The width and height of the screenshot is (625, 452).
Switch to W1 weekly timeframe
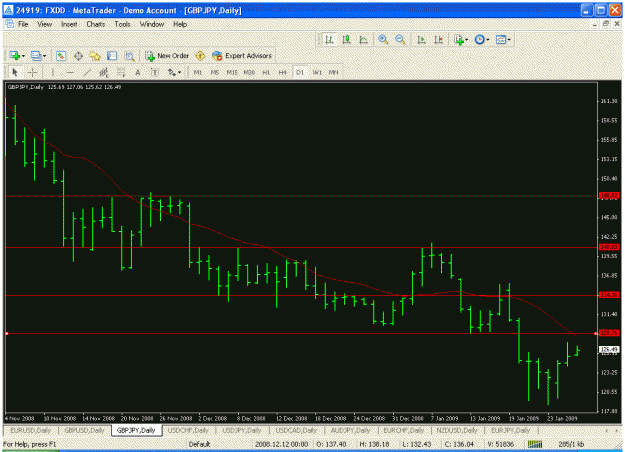(x=317, y=73)
